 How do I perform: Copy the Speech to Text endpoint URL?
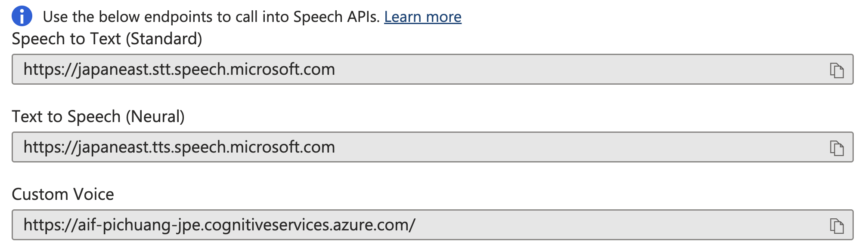[x=837, y=70]
